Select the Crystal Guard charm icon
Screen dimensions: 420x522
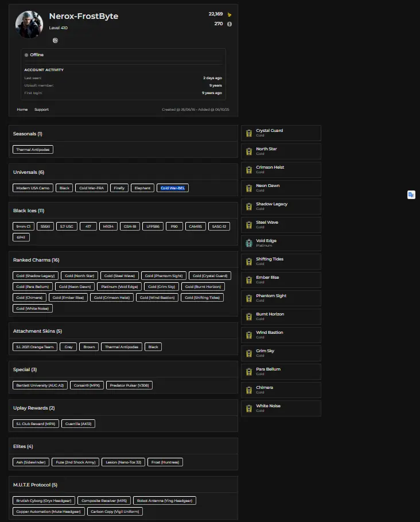click(249, 133)
